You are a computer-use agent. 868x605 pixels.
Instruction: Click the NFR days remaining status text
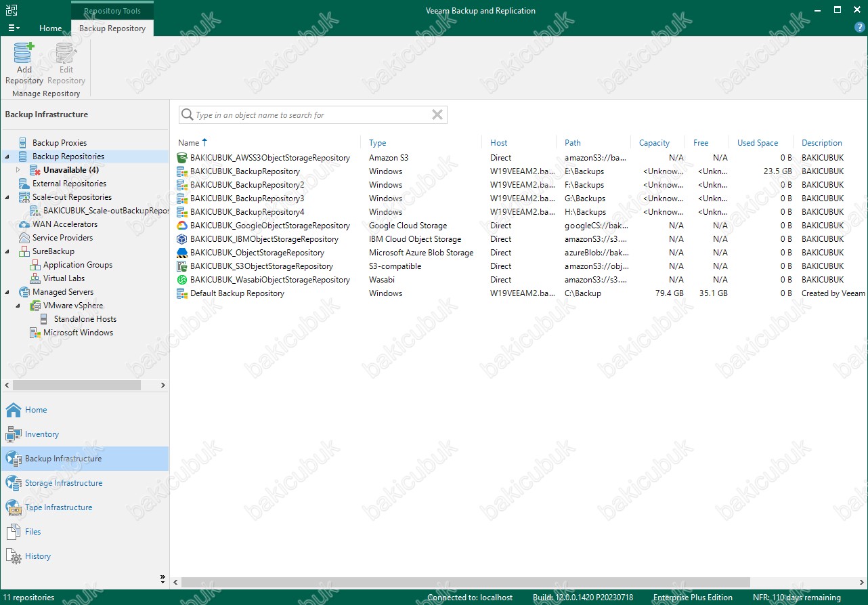[796, 598]
